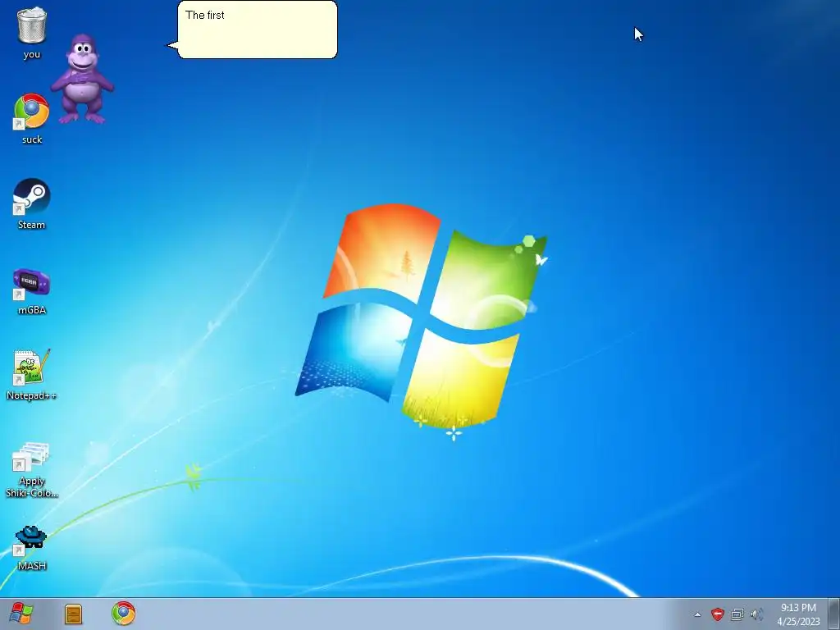Launch the mGBA emulator shortcut

pyautogui.click(x=32, y=290)
